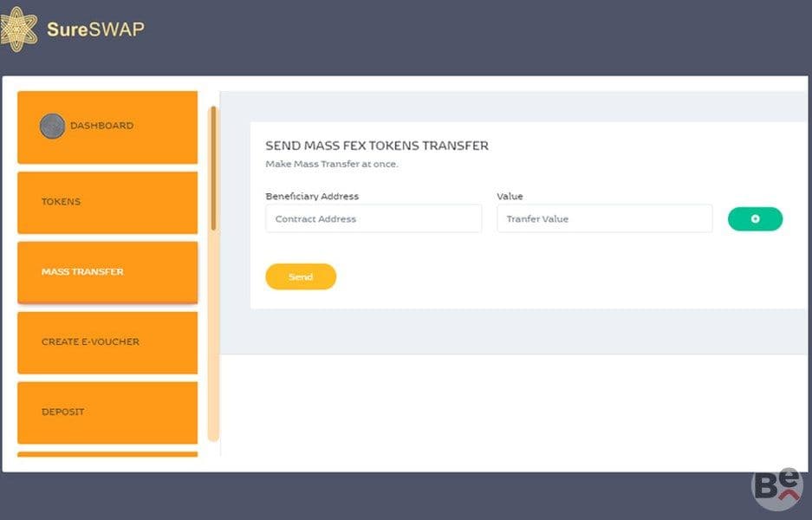Viewport: 812px width, 520px height.
Task: Click the 'Make Mass Transfer at once.' subtitle
Action: pos(332,164)
